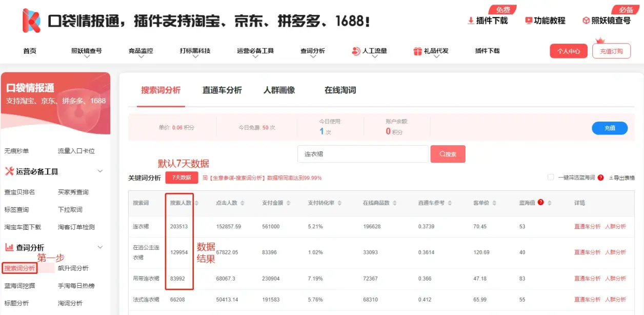Image resolution: width=644 pixels, height=315 pixels.
Task: Click the 礼品代发 gift icon
Action: pos(417,51)
